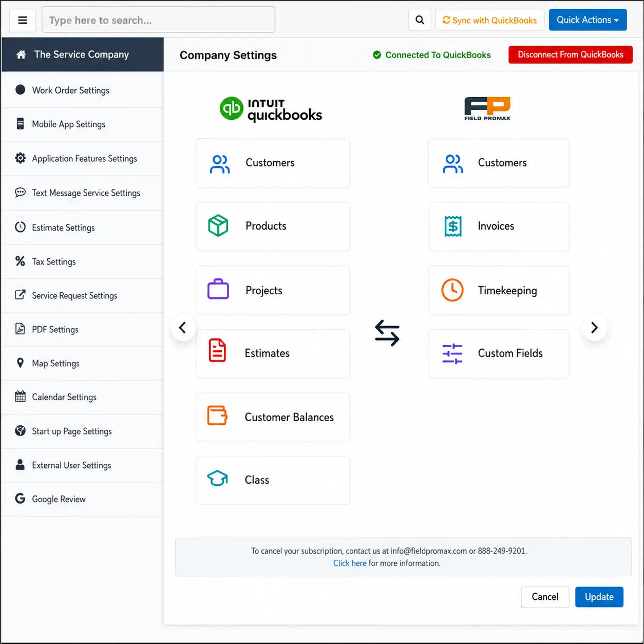Click the Custom Fields sliders icon

[x=452, y=354]
